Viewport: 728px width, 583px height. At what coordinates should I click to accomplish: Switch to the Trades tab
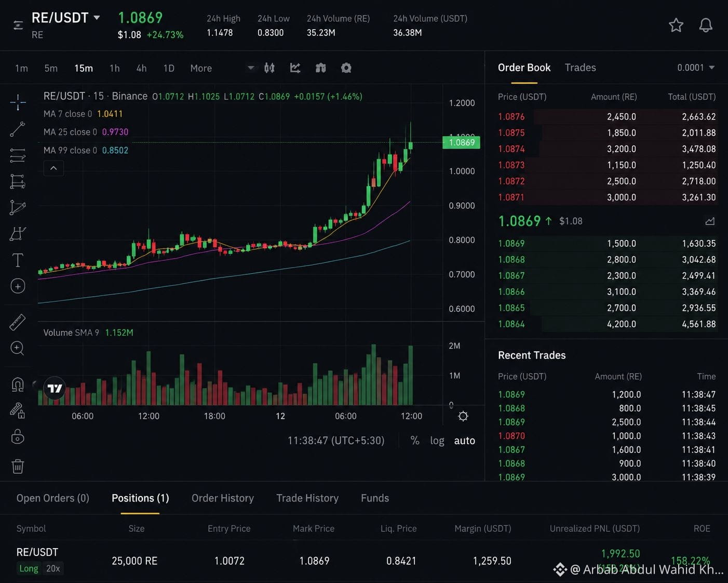pyautogui.click(x=580, y=68)
